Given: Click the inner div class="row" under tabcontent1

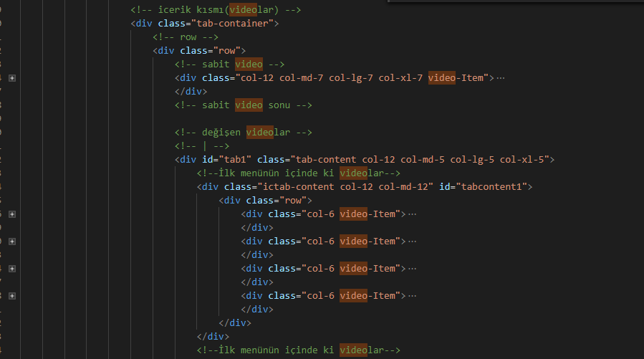Looking at the screenshot, I should (x=265, y=201).
